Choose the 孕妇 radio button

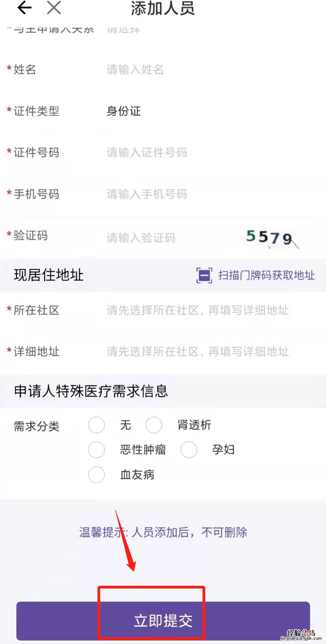[x=189, y=450]
